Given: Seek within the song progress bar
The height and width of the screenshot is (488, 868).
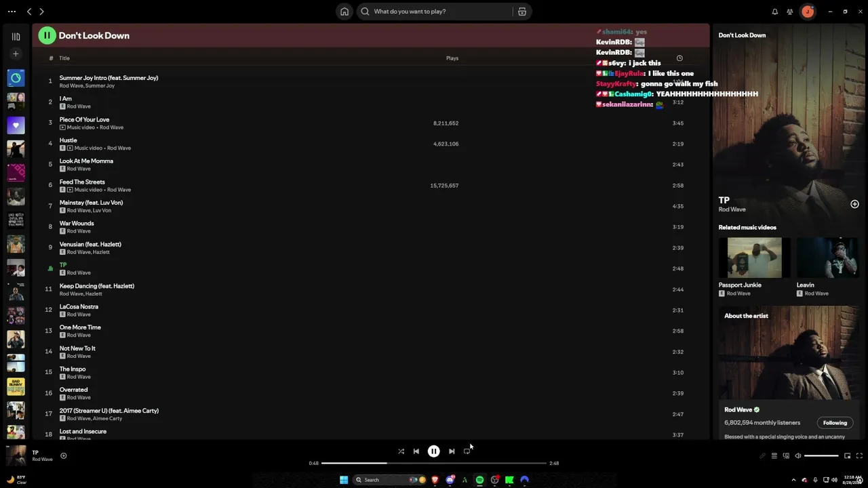Looking at the screenshot, I should coord(434,463).
